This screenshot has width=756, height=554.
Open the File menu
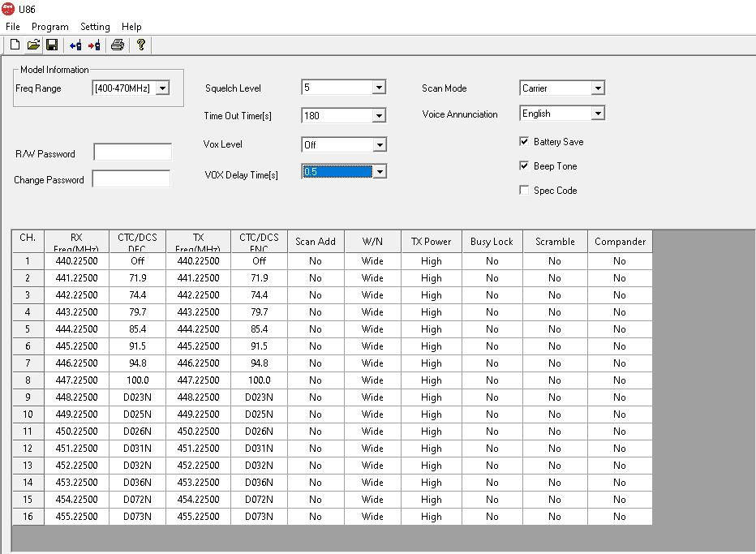pos(13,27)
